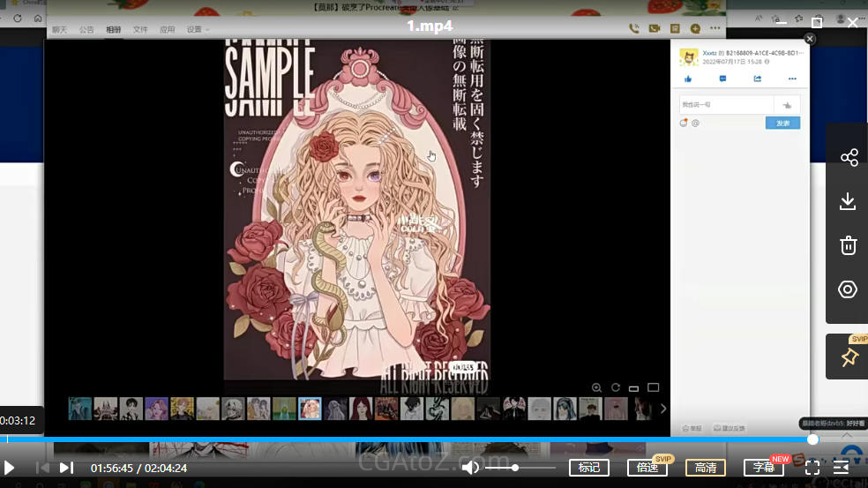
Task: Delete the video with trash icon
Action: click(848, 245)
